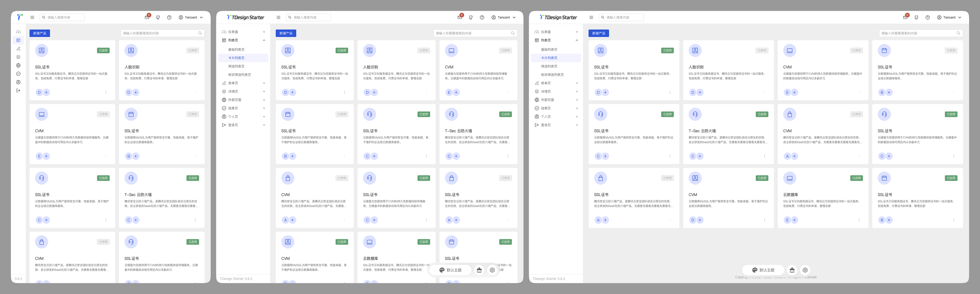Image resolution: width=980 pixels, height=294 pixels.
Task: Open T-Sec 云防火墙 card more menu, three-column window
Action: point(508,156)
